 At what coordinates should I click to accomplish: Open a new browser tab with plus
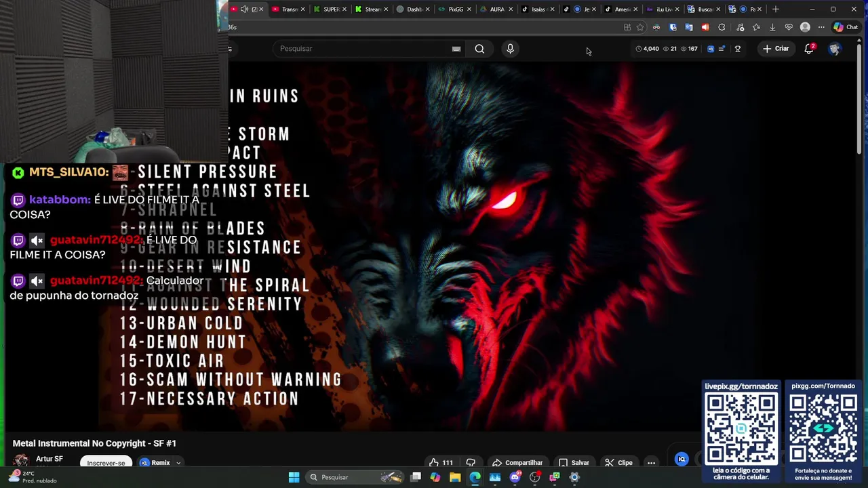click(776, 9)
